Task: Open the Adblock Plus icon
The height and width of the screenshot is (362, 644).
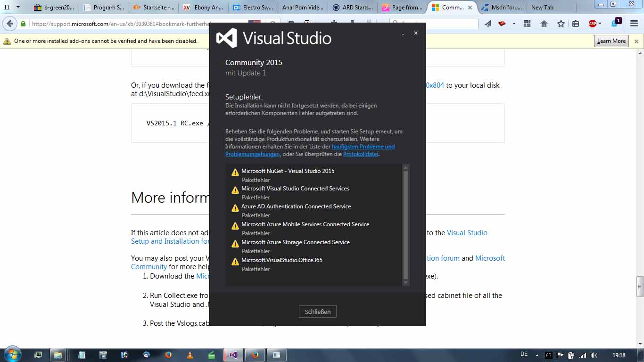Action: pyautogui.click(x=593, y=24)
